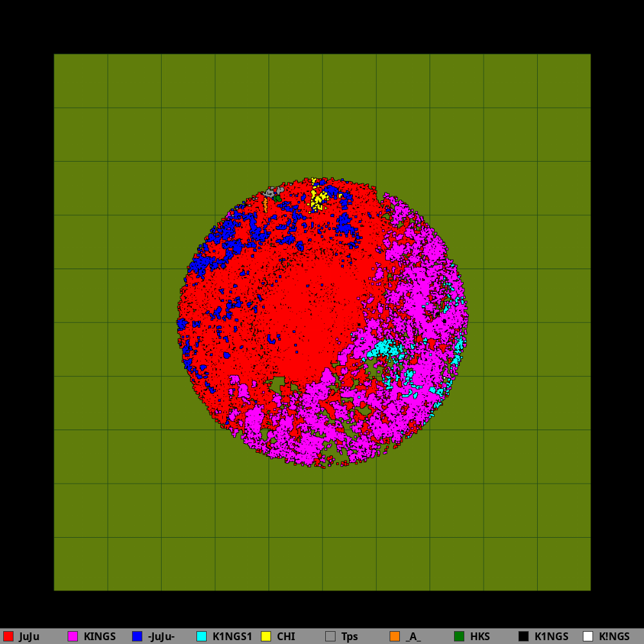Click the yellow CHI territory on the map
This screenshot has width=644, height=644.
tap(317, 198)
